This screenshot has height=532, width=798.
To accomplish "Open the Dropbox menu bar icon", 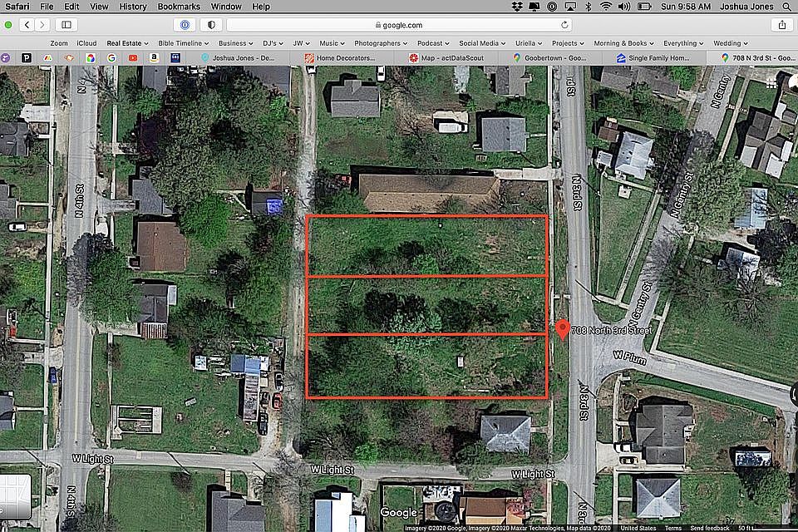I will coord(517,7).
